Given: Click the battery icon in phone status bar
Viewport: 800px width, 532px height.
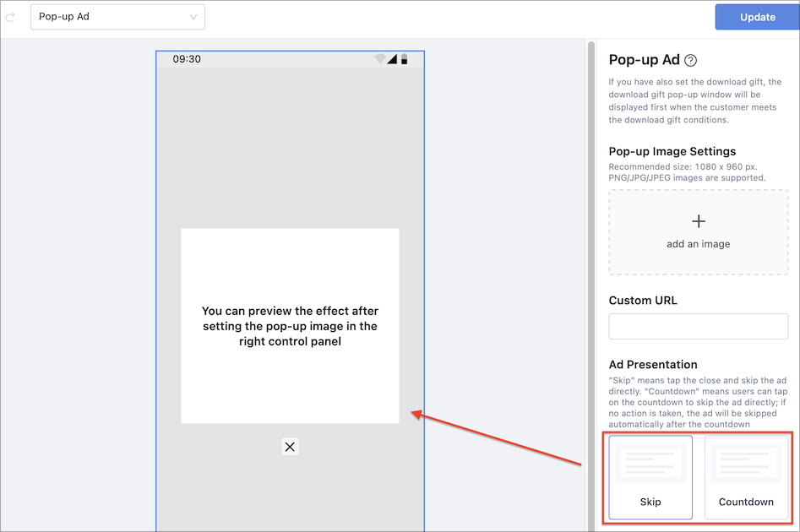Looking at the screenshot, I should tap(404, 59).
